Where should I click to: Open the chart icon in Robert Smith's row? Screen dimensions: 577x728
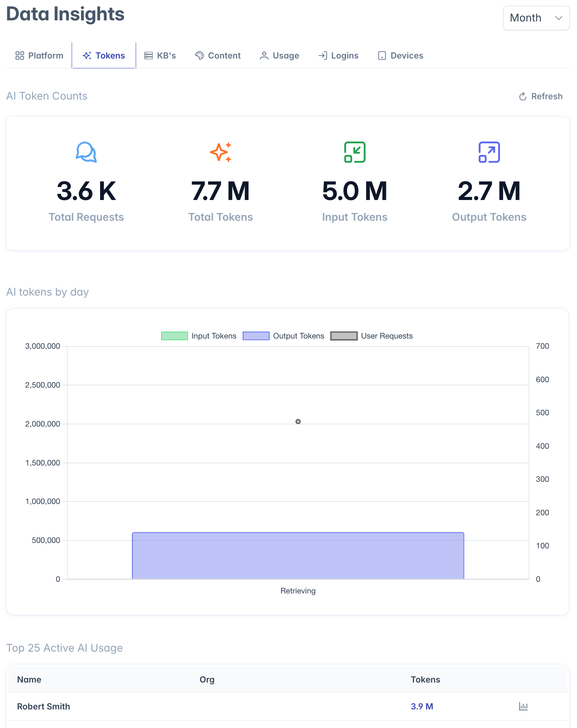click(x=523, y=706)
